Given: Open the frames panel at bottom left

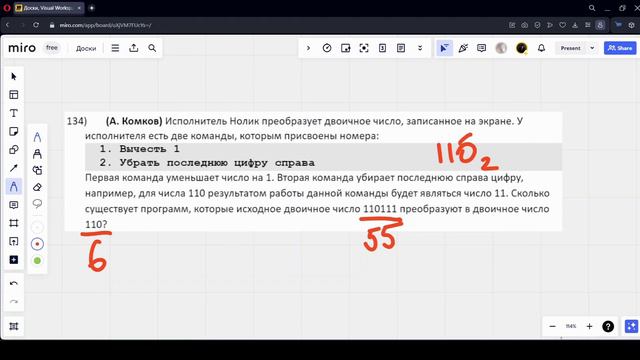Looking at the screenshot, I should pos(14,326).
